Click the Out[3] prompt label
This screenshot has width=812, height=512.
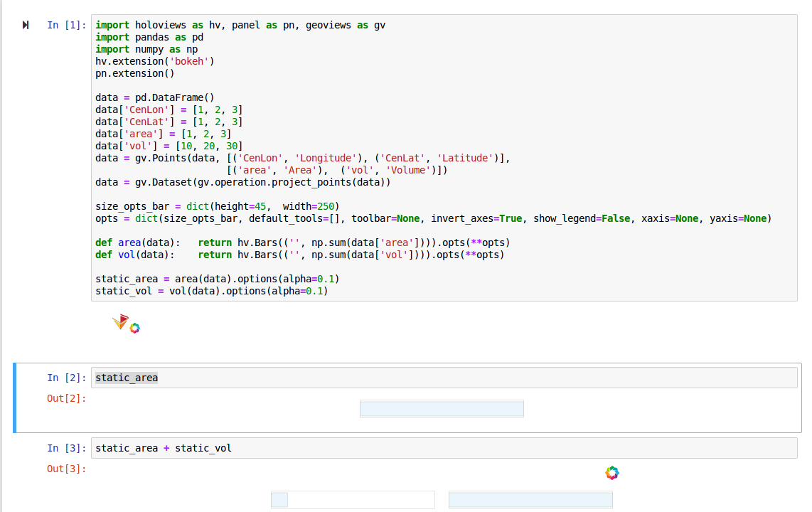(x=66, y=469)
